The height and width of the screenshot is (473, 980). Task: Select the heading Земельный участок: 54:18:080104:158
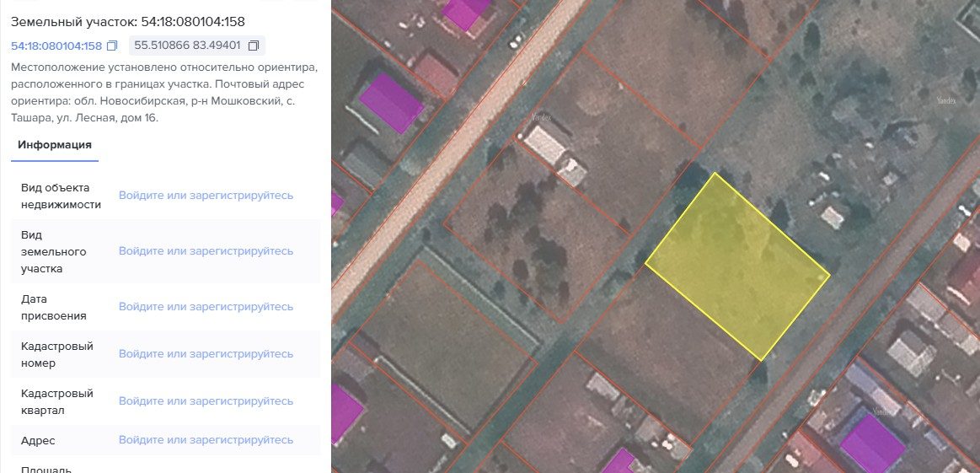[x=127, y=22]
